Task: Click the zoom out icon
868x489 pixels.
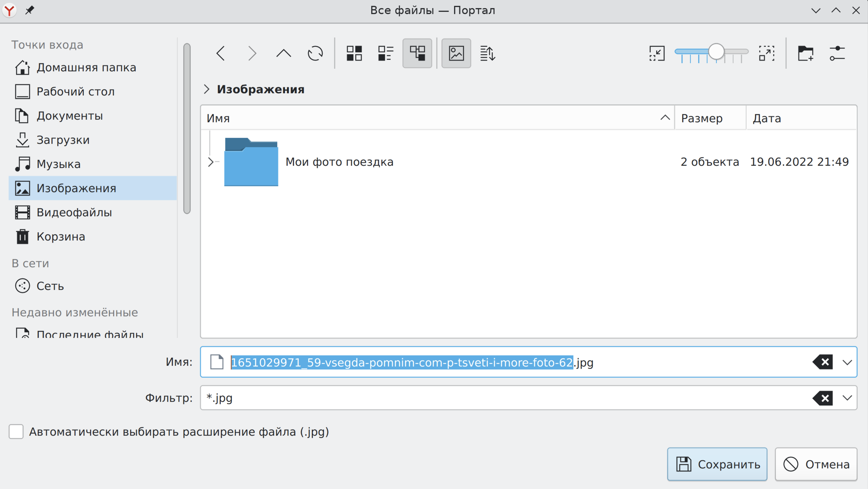Action: 657,53
